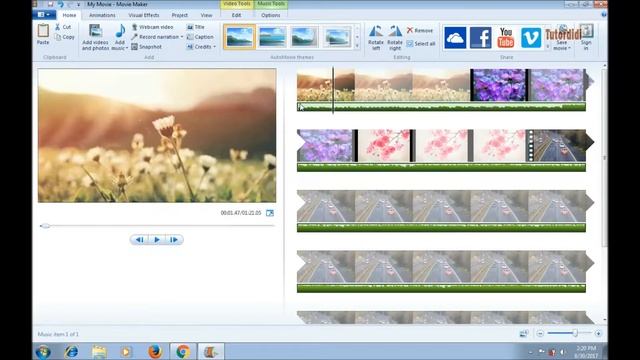
Task: Open Google Chrome from taskbar
Action: [182, 351]
